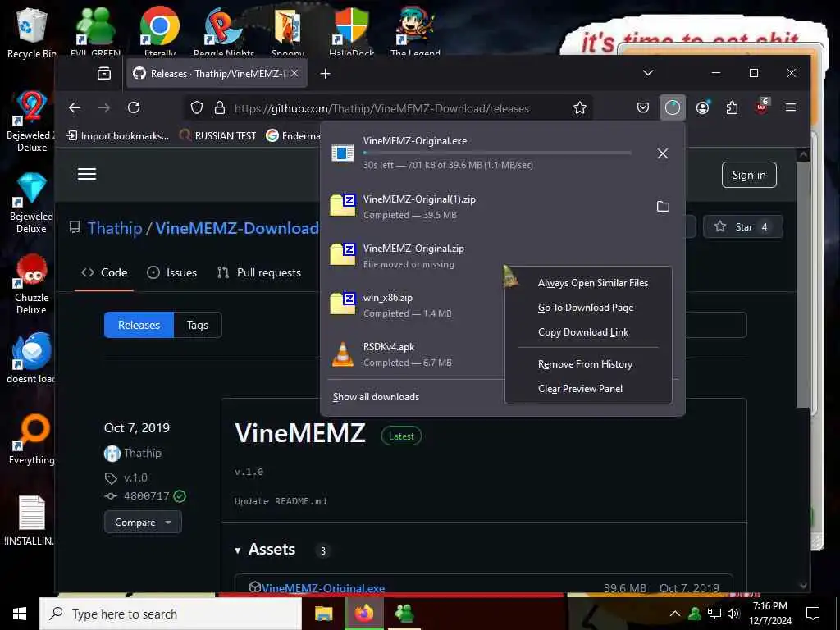Open the v.1.0 tag link

pyautogui.click(x=135, y=477)
